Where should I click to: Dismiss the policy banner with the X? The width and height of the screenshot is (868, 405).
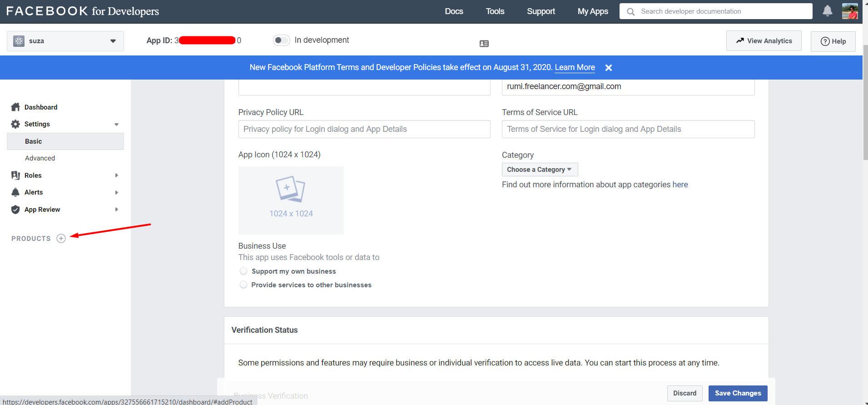(x=609, y=68)
